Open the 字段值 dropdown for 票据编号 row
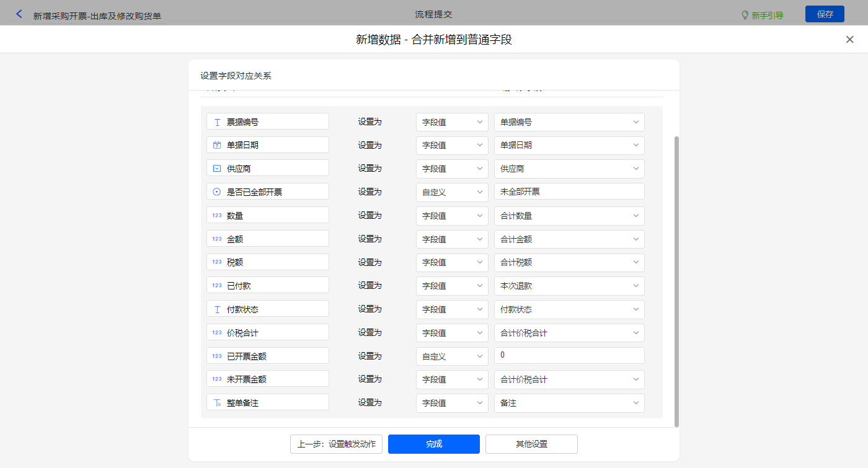 pyautogui.click(x=451, y=122)
